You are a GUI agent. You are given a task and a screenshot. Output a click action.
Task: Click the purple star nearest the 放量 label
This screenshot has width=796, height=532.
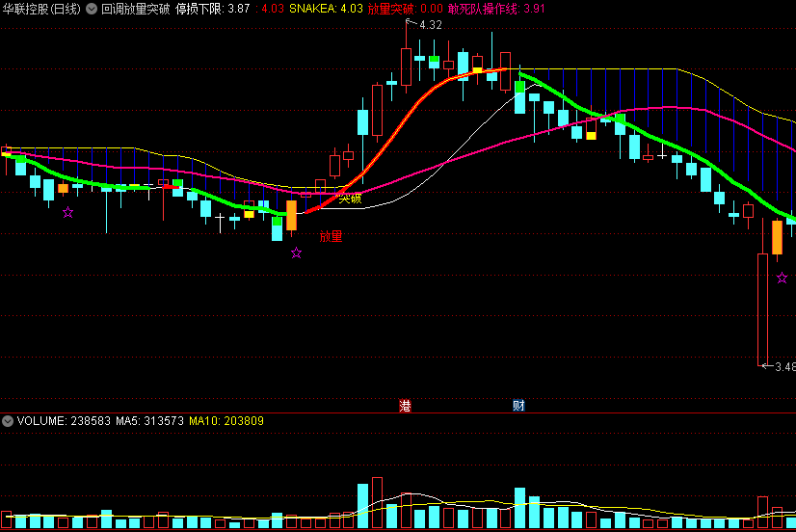tap(297, 253)
